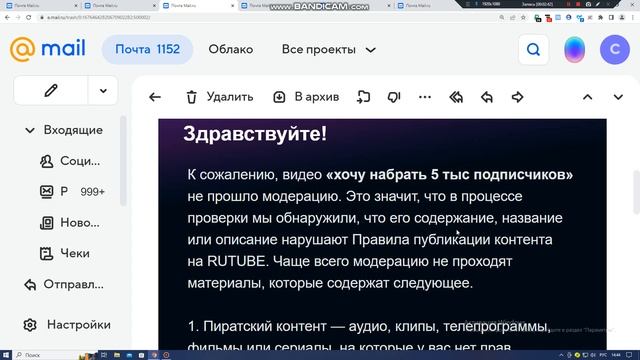Click the browser forward arrow
This screenshot has height=360, width=640.
coord(18,18)
